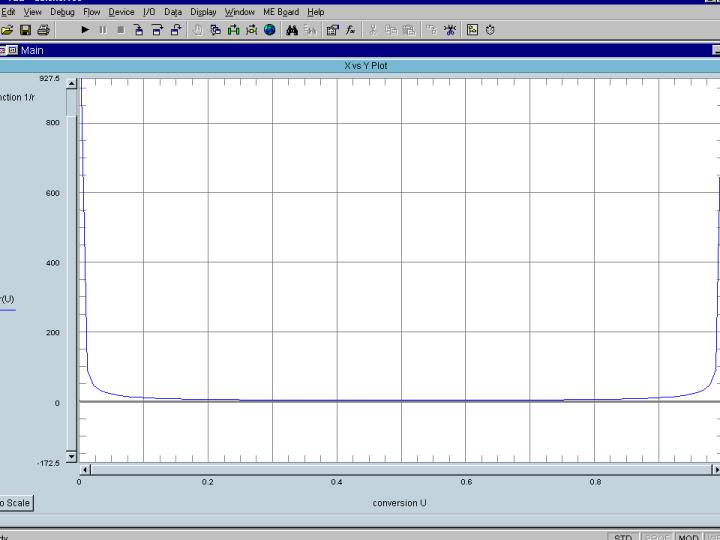Click the function fx toolbar icon
The height and width of the screenshot is (540, 720).
click(x=351, y=30)
